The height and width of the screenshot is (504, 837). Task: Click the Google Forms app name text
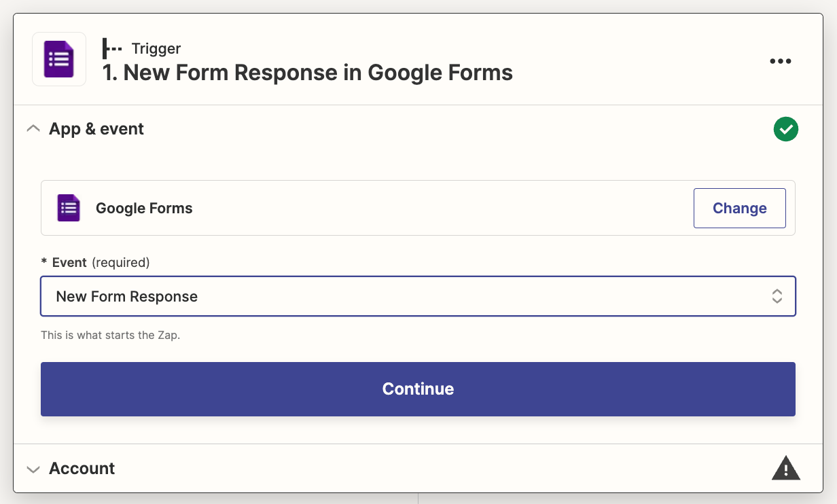[x=144, y=209]
